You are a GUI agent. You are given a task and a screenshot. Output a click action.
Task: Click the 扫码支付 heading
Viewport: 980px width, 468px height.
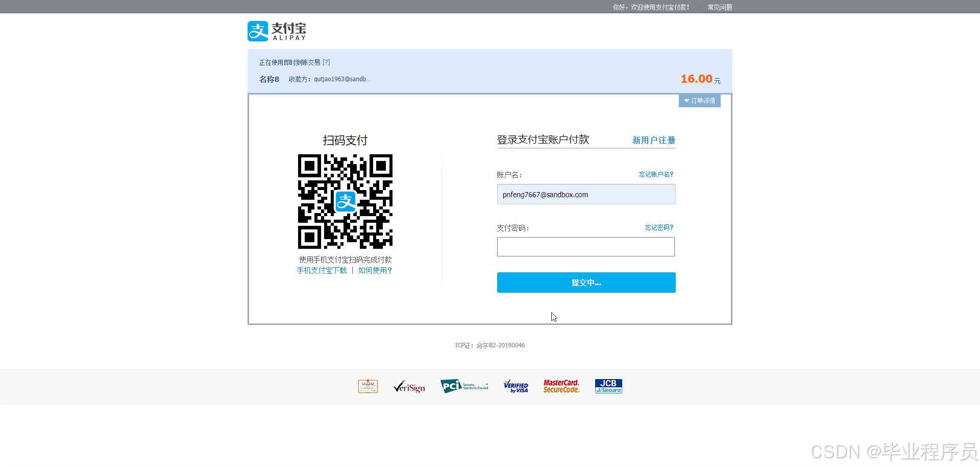(345, 140)
